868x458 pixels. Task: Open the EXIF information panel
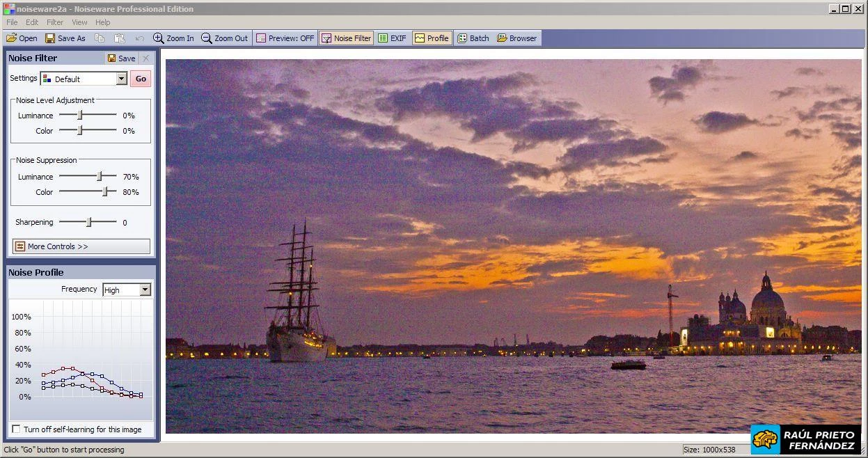coord(392,38)
